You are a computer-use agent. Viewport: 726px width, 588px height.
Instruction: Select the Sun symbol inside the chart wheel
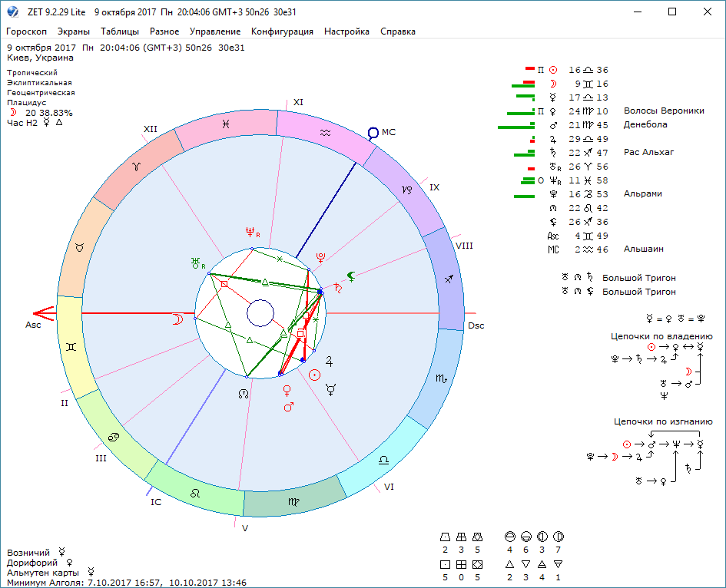pyautogui.click(x=314, y=375)
